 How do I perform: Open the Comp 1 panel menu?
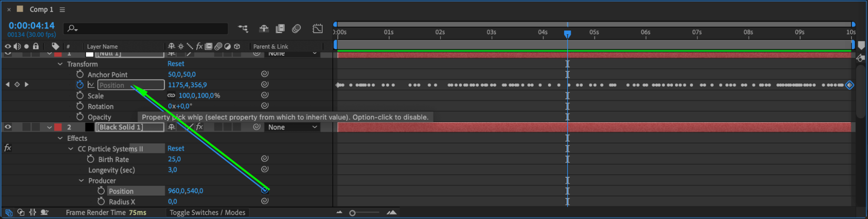[62, 9]
